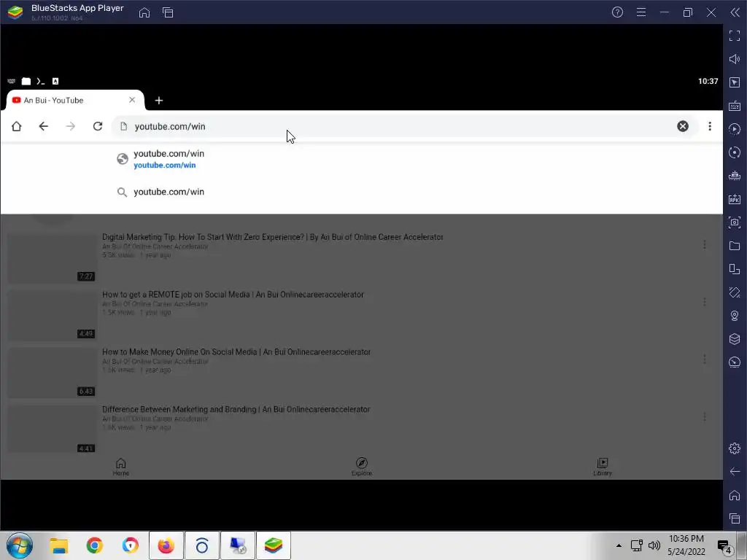
Task: Open Action Center notifications icon
Action: point(724,547)
